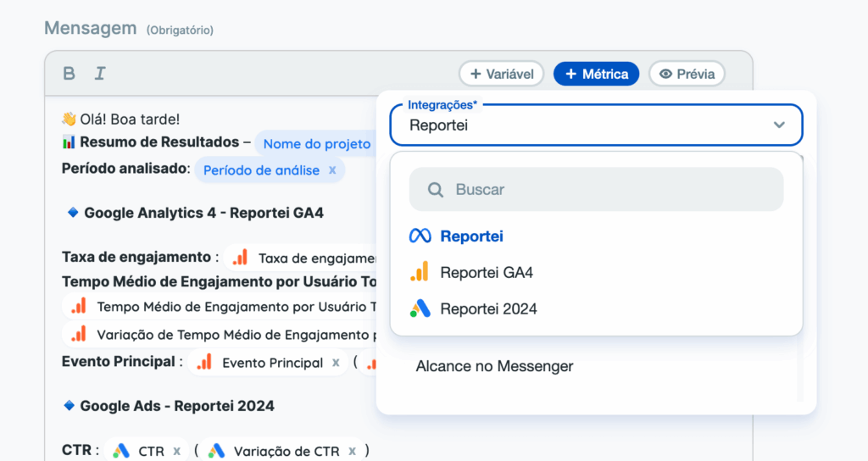This screenshot has height=461, width=868.
Task: Select the Reportei Meta integration option
Action: (x=596, y=236)
